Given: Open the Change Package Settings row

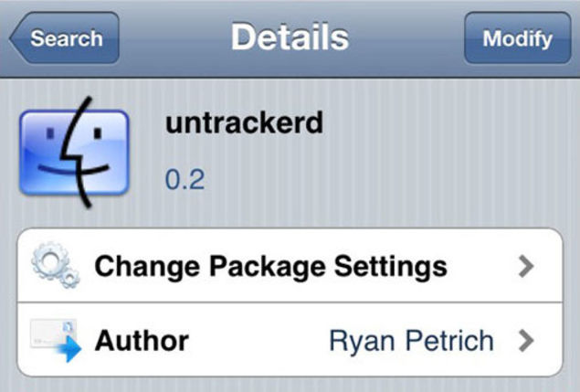Looking at the screenshot, I should [290, 265].
